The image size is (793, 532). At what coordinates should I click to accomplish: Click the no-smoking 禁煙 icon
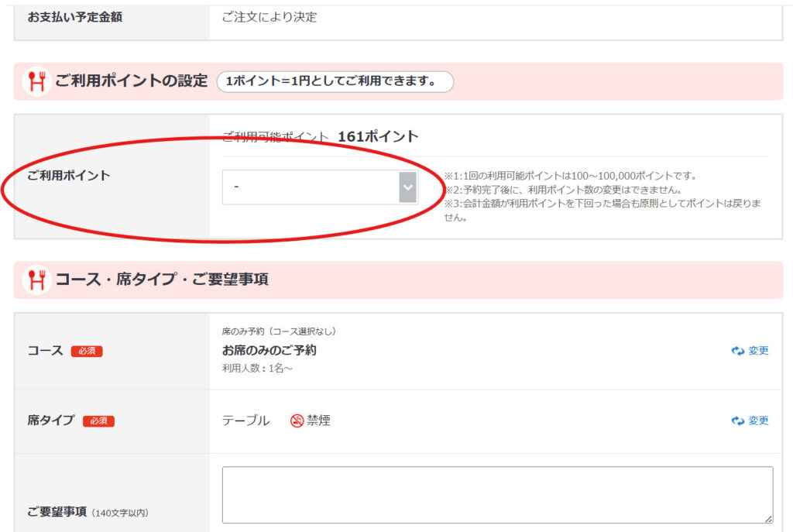(297, 421)
